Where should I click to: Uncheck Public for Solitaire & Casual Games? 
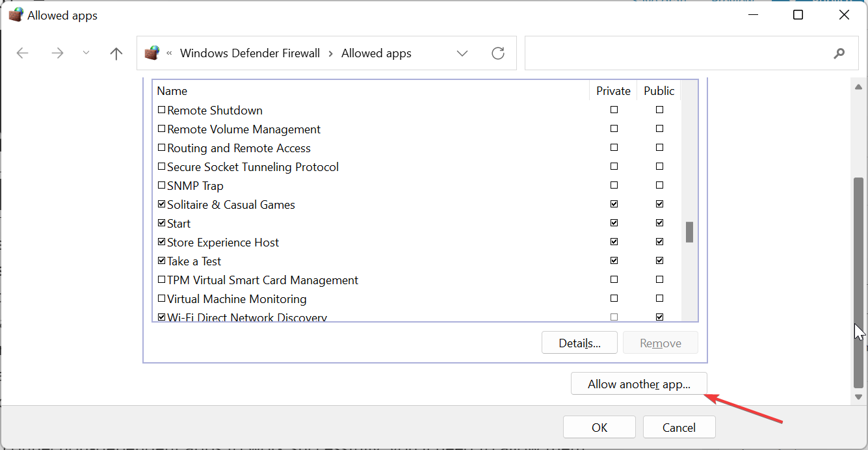coord(660,204)
